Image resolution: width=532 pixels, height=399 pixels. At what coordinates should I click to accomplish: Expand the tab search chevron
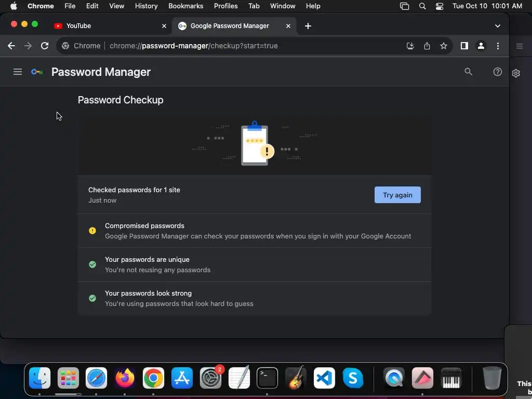tap(497, 26)
